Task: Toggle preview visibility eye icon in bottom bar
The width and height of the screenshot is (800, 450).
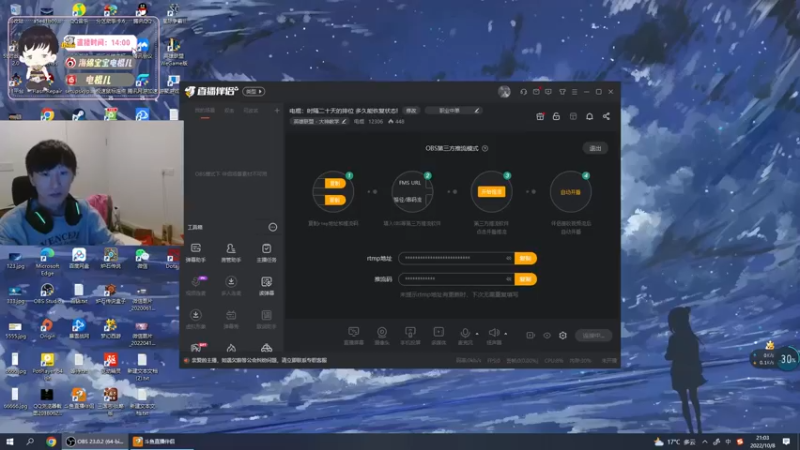Action: click(547, 335)
